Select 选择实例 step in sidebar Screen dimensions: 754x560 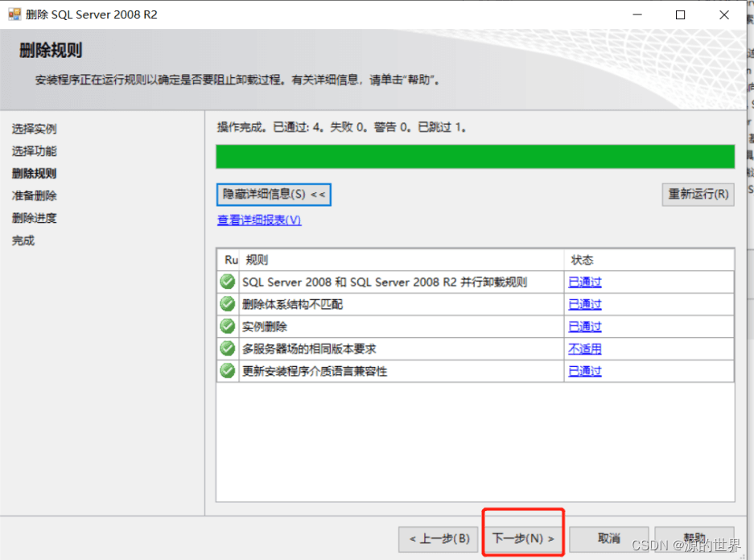point(34,129)
